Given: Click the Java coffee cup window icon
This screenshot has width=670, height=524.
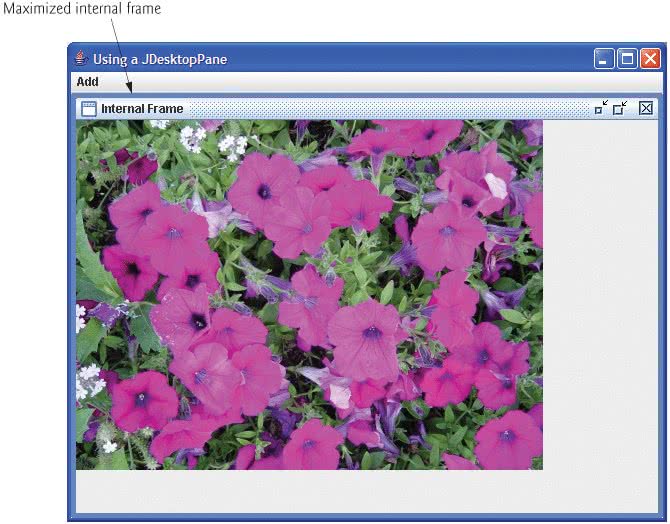Looking at the screenshot, I should (x=80, y=59).
